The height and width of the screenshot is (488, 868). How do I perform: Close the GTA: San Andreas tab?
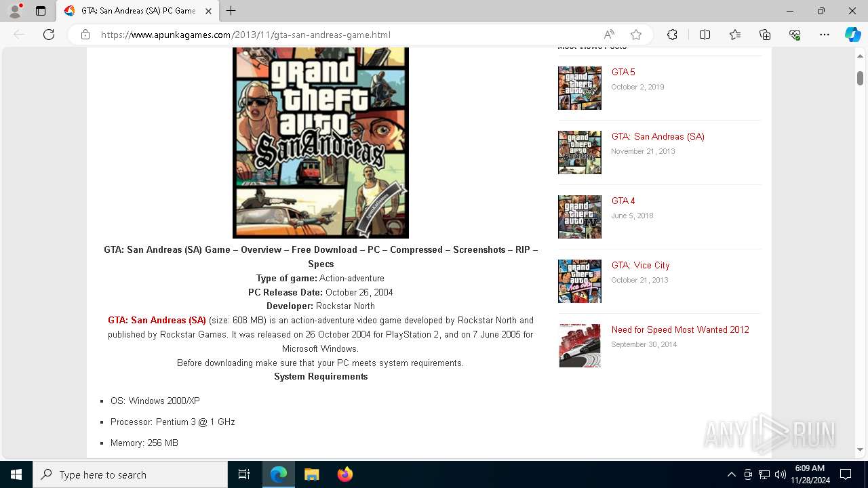pos(208,11)
